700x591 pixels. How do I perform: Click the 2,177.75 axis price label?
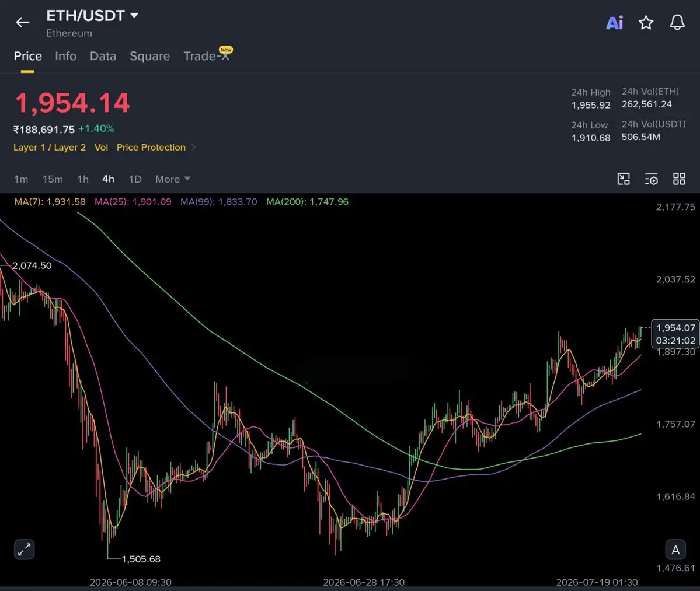pos(675,207)
